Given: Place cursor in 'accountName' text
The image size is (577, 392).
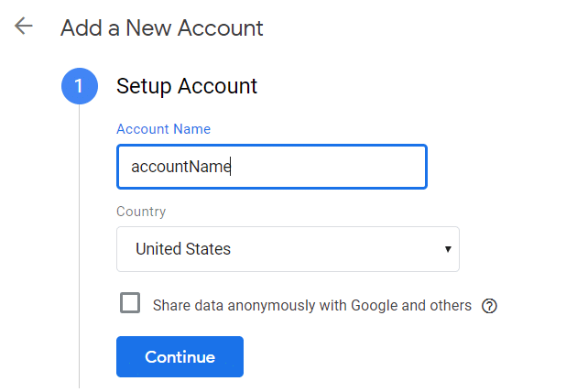Looking at the screenshot, I should (181, 167).
